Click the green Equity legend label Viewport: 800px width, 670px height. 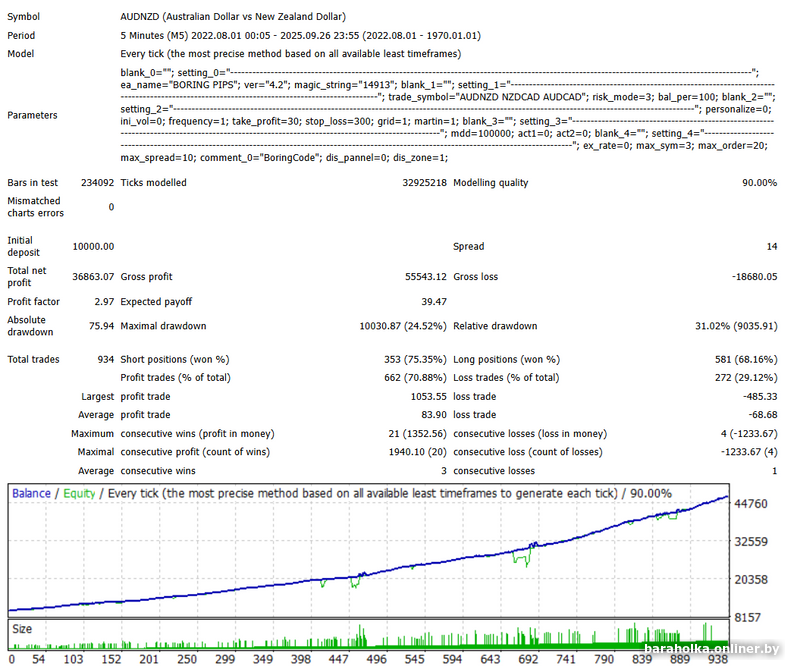pos(79,494)
